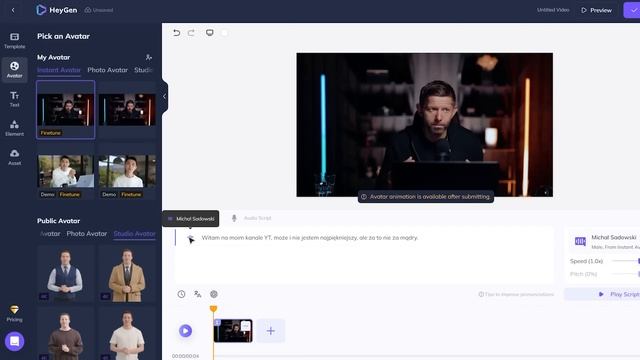Click the timeline time readout 00:00:00:04
The height and width of the screenshot is (360, 640).
pyautogui.click(x=185, y=356)
